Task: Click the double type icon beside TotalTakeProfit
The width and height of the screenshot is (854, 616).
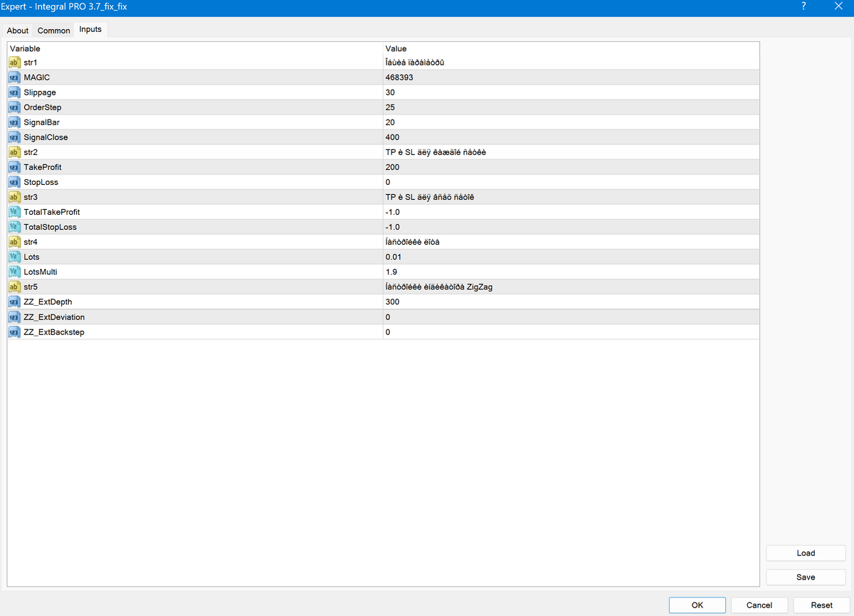Action: coord(14,212)
